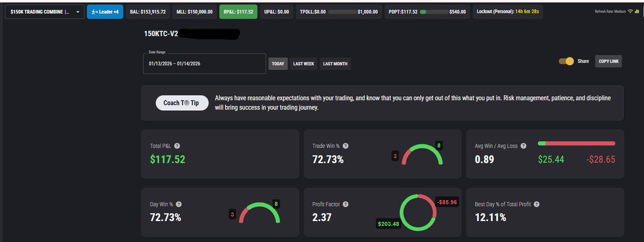Click the Trade Win % gauge arc
Screen dimensions: 644x242
coord(423,153)
